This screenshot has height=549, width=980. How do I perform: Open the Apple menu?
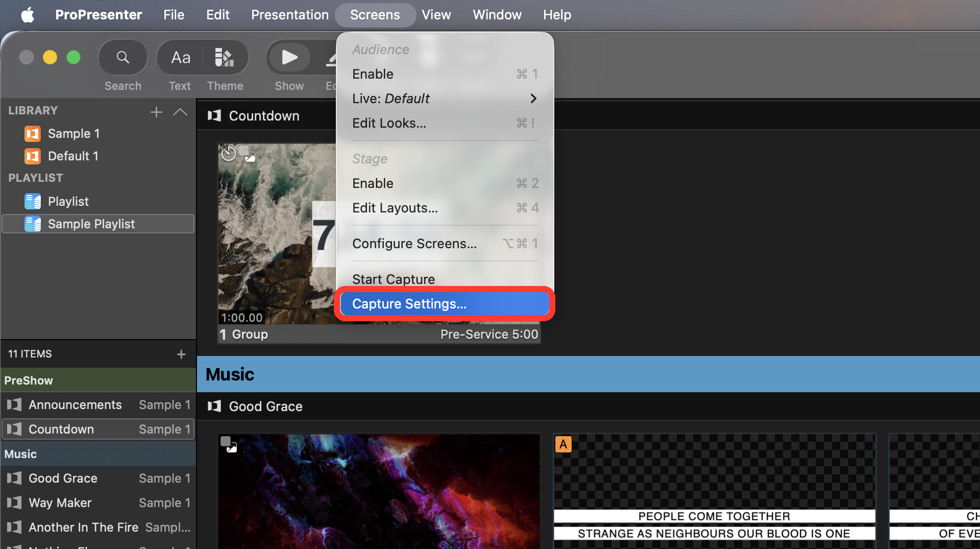pos(28,15)
